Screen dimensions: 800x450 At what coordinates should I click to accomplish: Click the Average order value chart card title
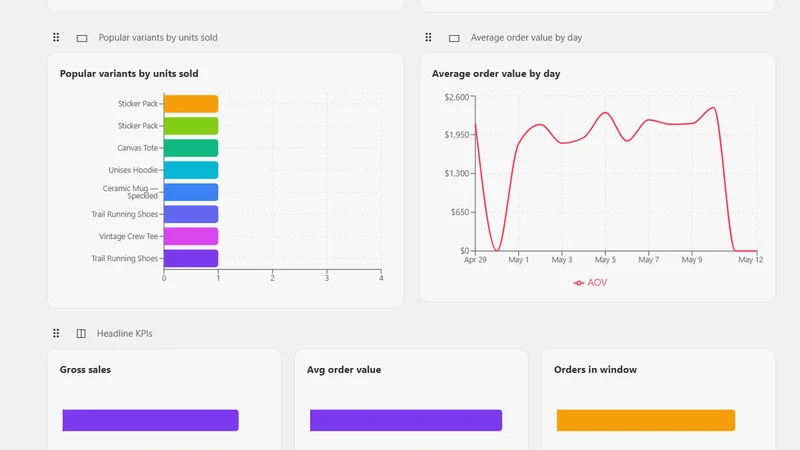pos(496,73)
